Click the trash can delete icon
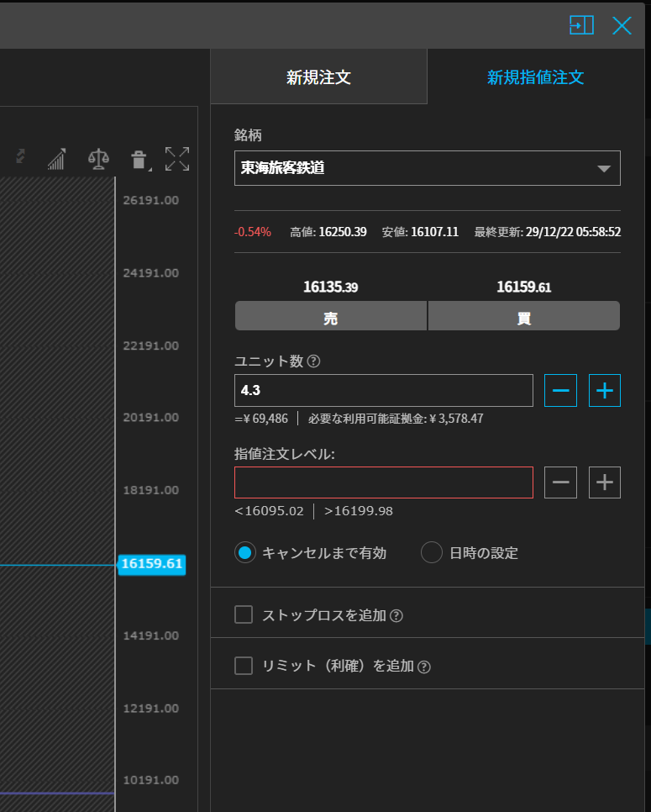Screen dimensions: 651x812 tap(139, 159)
